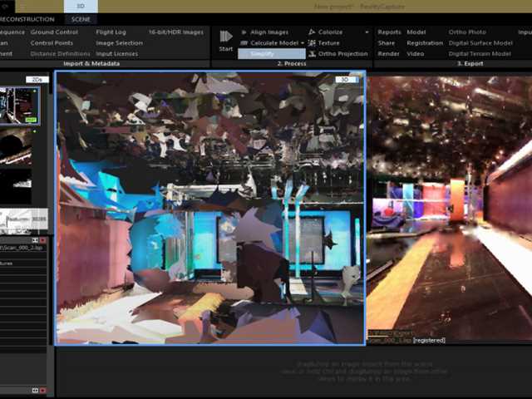The height and width of the screenshot is (399, 532).
Task: Select the first image thumbnail in 2Ds panel
Action: tap(18, 104)
